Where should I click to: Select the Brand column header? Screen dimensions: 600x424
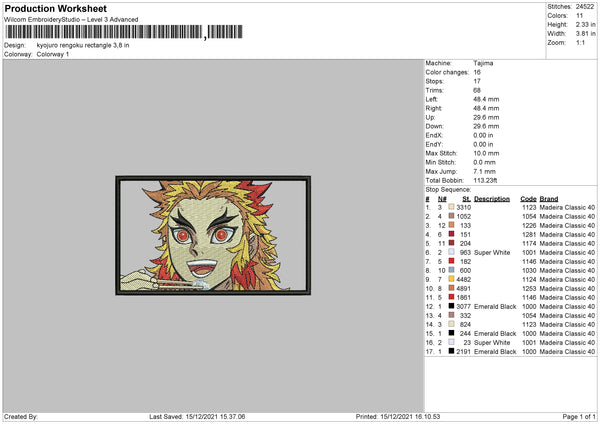coord(549,199)
